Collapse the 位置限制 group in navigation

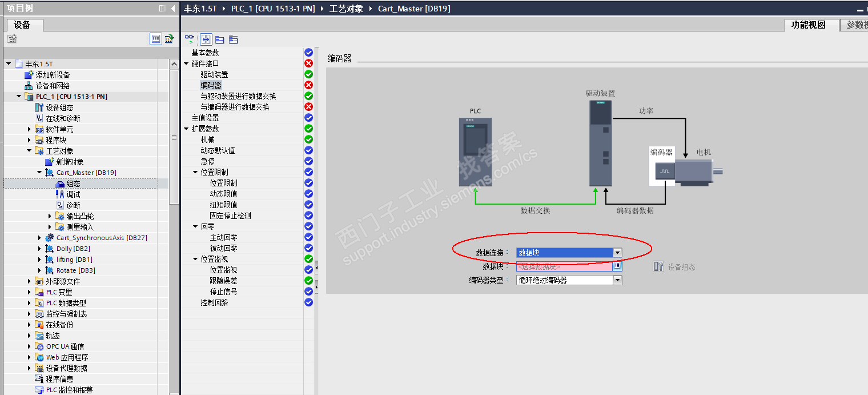coord(195,172)
